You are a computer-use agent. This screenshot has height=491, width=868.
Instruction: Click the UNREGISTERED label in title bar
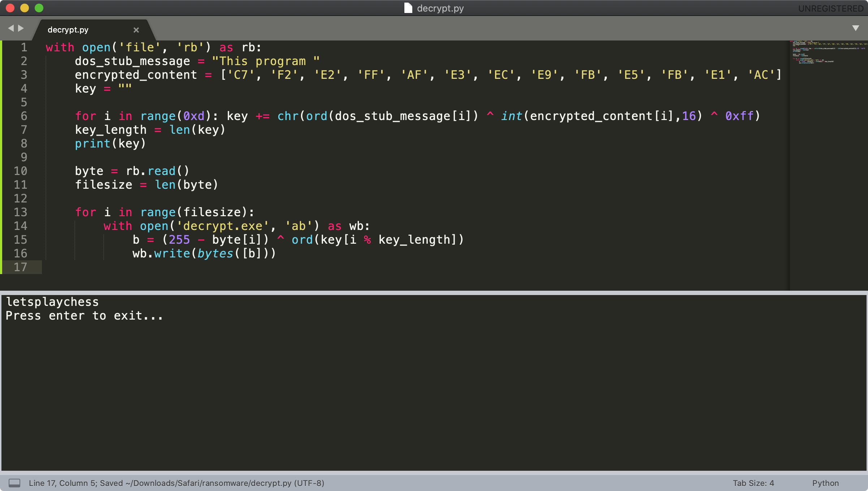tap(830, 8)
